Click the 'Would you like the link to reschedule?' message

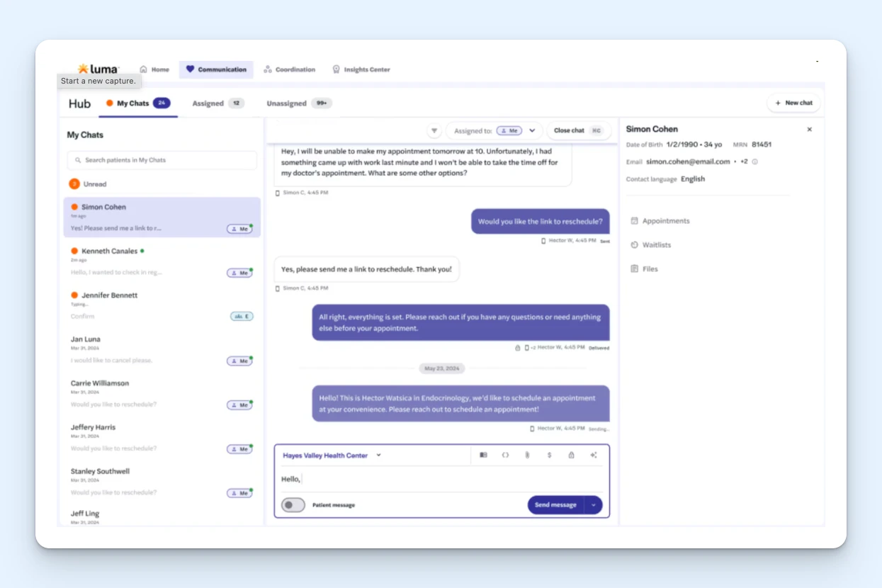point(540,221)
